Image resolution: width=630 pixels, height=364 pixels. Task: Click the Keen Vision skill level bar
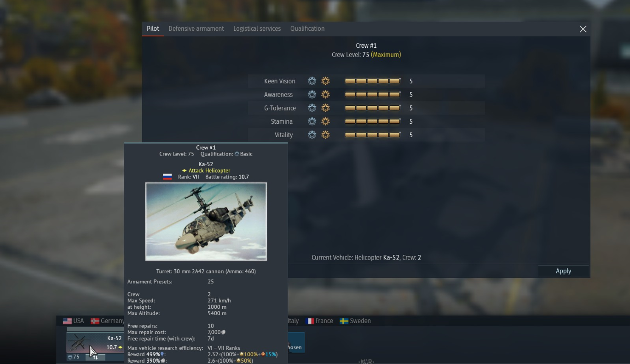[373, 81]
